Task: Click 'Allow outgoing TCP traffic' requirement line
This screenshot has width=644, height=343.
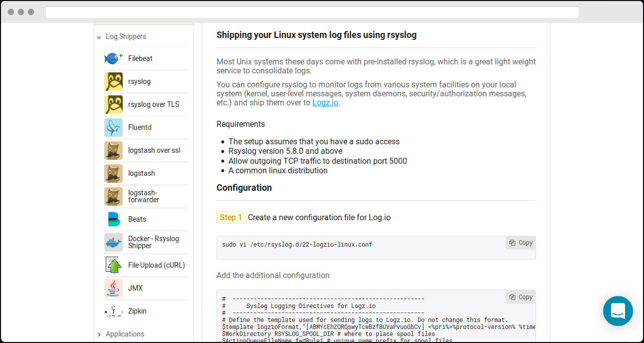Action: (x=318, y=161)
